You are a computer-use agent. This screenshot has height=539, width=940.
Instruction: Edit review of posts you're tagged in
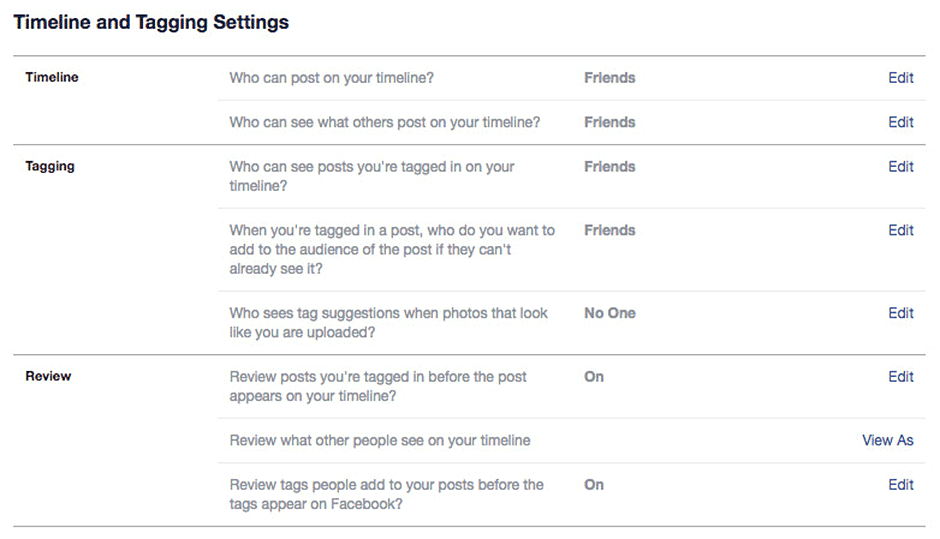coord(900,377)
